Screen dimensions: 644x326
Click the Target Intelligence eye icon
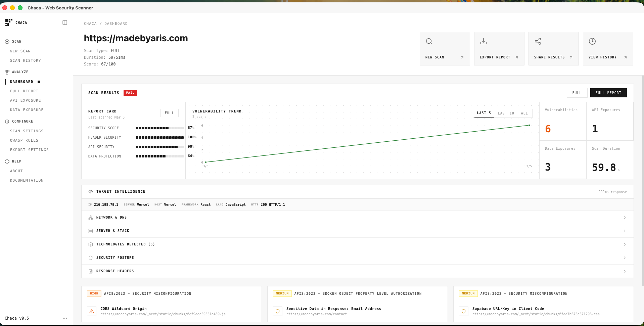click(x=90, y=191)
